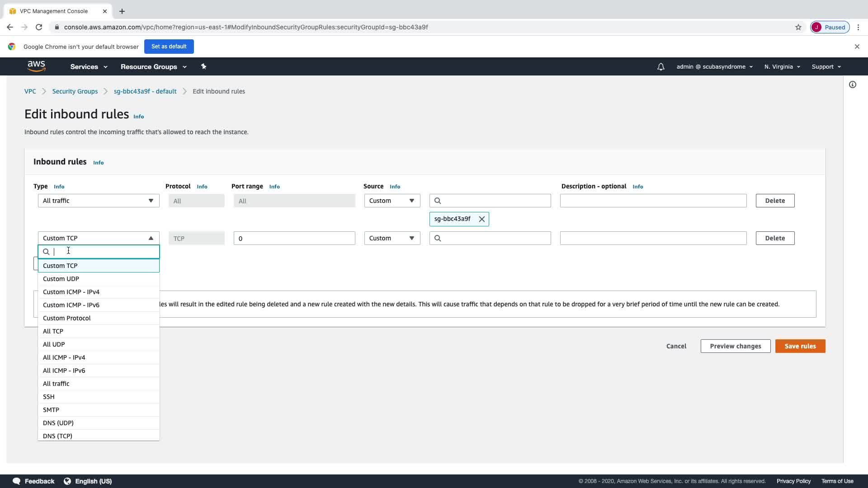
Task: Click the port range field containing 0
Action: pyautogui.click(x=294, y=238)
